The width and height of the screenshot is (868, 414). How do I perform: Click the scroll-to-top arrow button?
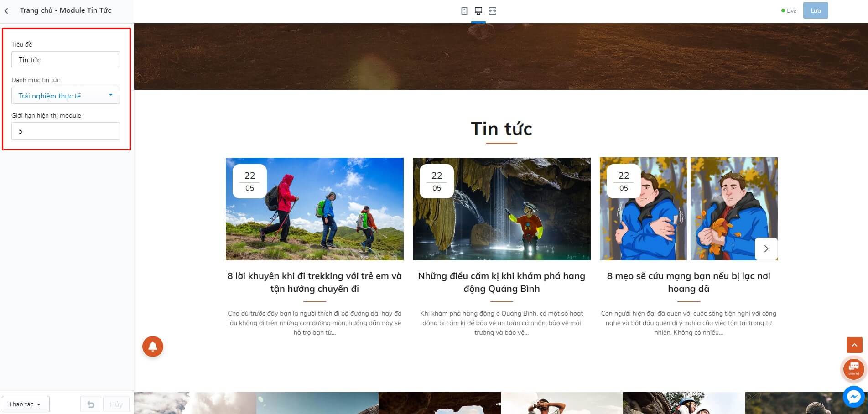click(x=854, y=345)
